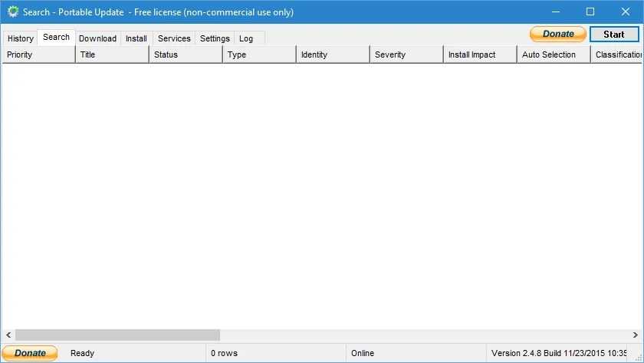Click the Identity column header
The width and height of the screenshot is (644, 363).
(333, 54)
